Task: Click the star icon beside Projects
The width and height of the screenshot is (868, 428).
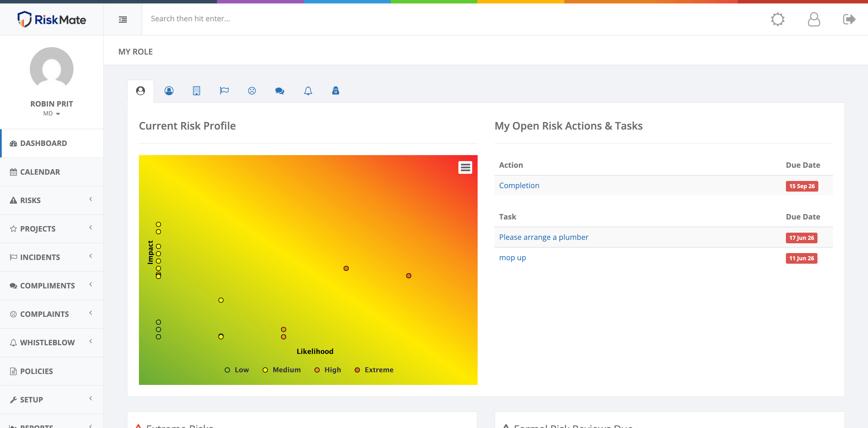Action: click(13, 229)
